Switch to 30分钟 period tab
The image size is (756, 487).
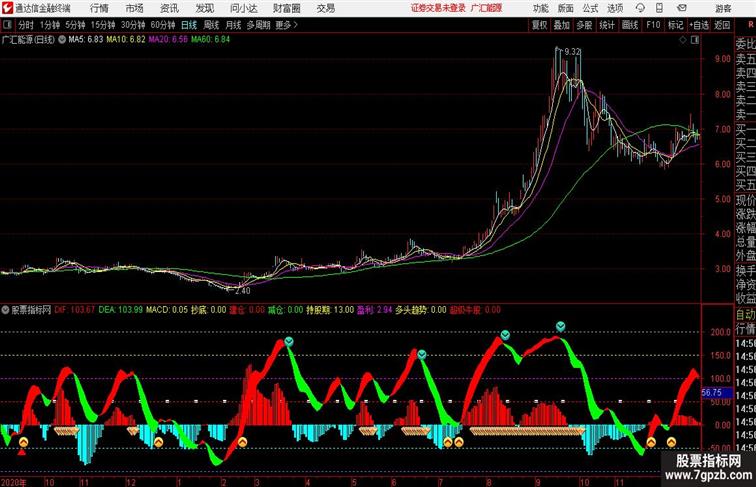click(133, 25)
